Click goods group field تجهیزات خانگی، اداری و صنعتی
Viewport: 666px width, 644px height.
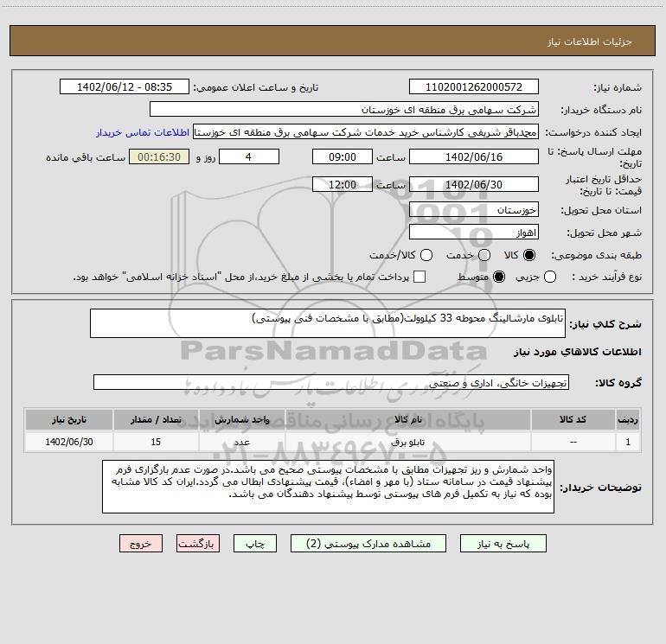point(331,382)
